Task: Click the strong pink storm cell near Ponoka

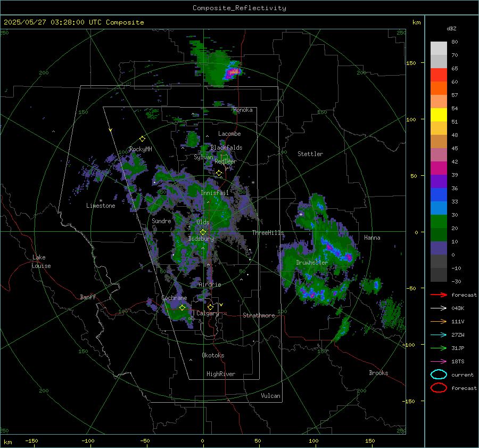Action: pyautogui.click(x=233, y=72)
